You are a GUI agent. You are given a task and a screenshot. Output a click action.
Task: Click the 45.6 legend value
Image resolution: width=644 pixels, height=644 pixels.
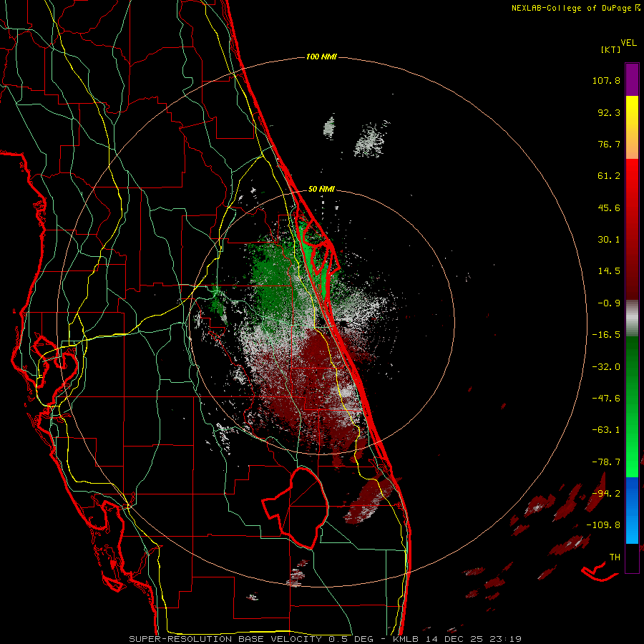(609, 208)
